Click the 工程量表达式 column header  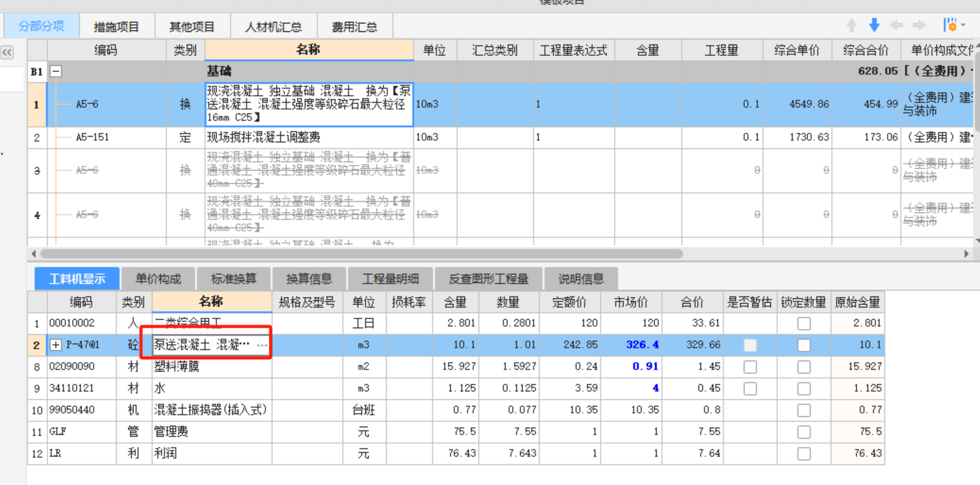(573, 51)
